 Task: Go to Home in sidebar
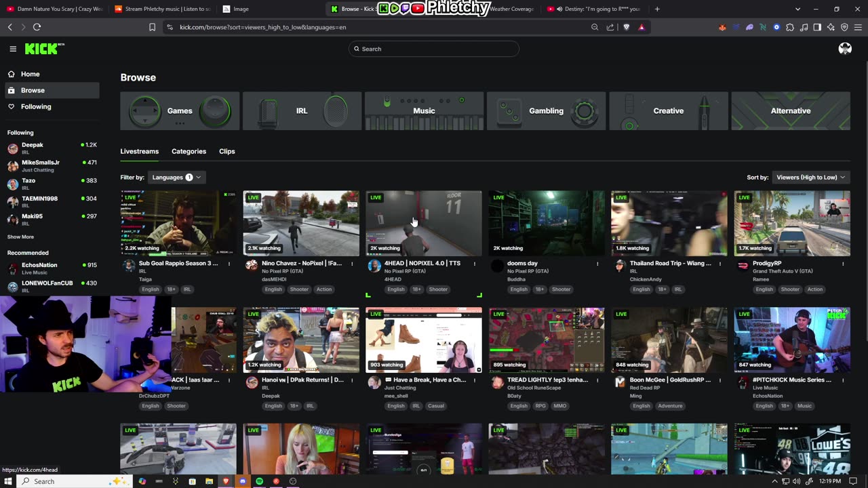pos(52,74)
